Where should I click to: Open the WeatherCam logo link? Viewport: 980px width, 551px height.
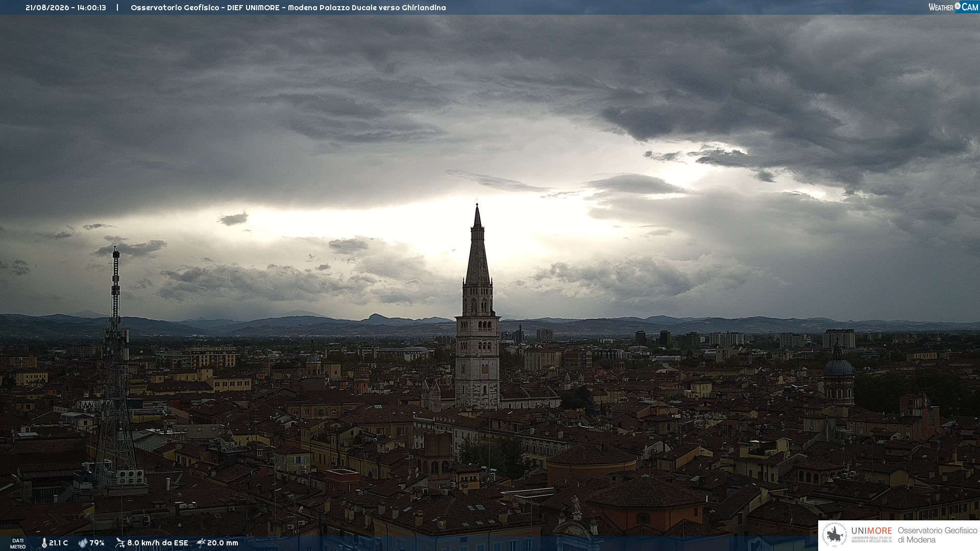coord(953,7)
